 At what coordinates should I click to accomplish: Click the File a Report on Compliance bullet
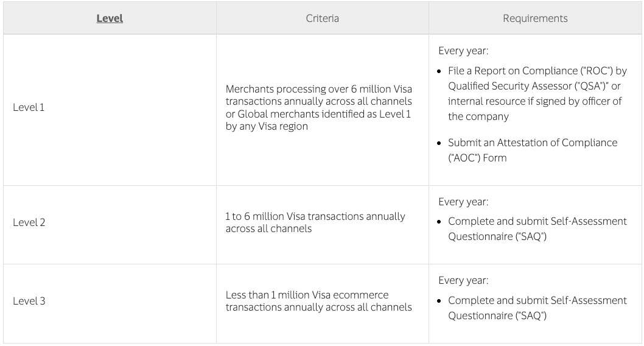[537, 94]
